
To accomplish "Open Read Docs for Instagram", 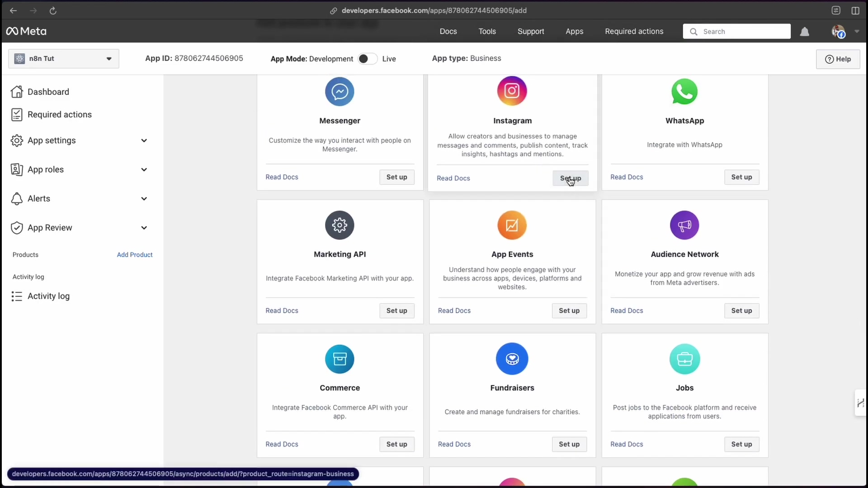I will (x=453, y=178).
